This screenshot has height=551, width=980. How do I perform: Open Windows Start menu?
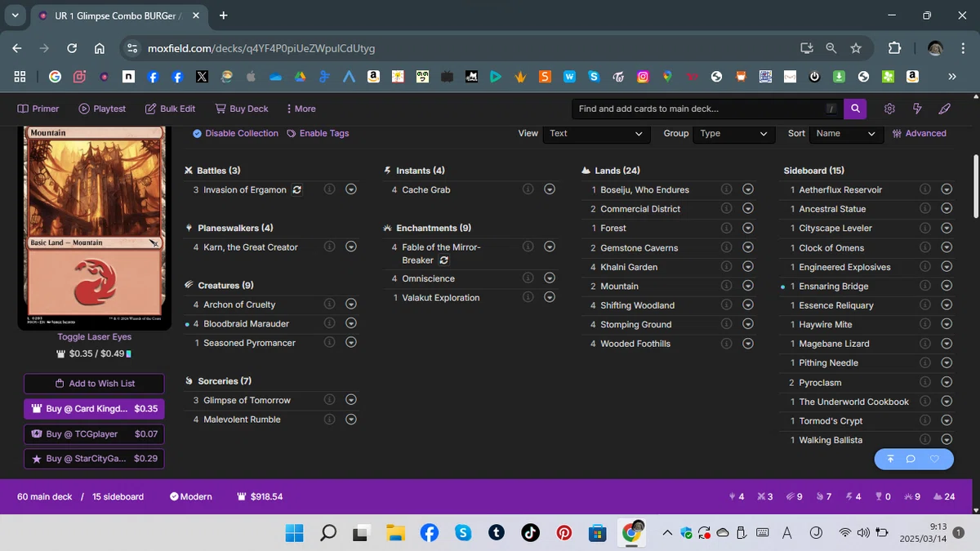point(294,533)
